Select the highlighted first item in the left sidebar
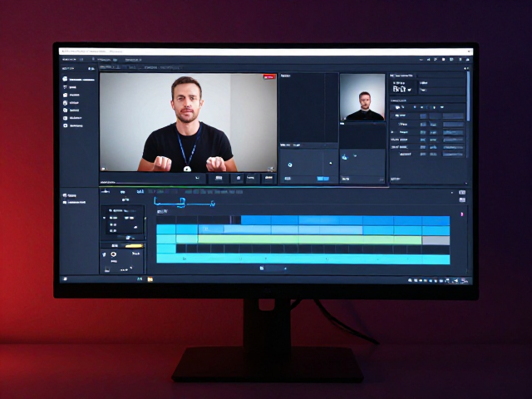The width and height of the screenshot is (532, 399). (79, 79)
